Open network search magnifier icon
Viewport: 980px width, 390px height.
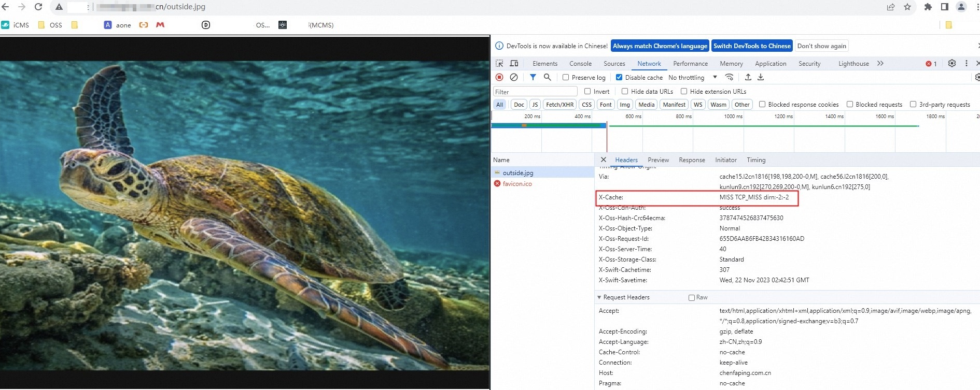click(x=548, y=77)
